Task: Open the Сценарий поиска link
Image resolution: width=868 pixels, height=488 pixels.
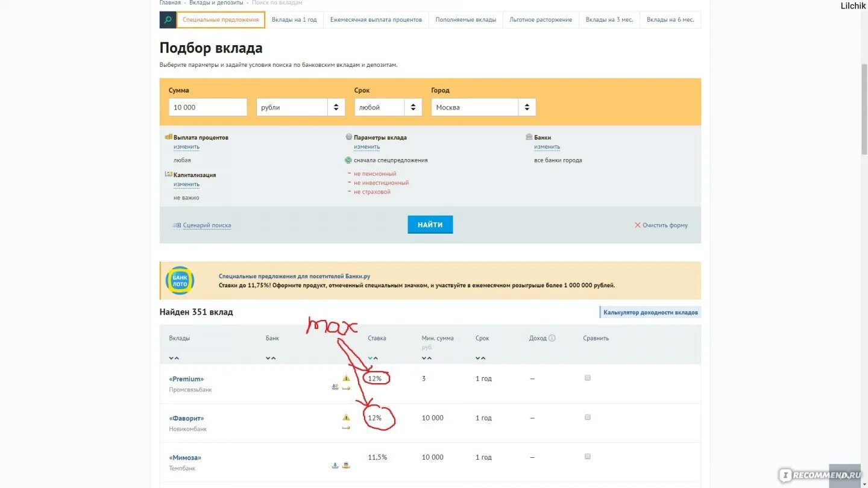Action: [x=207, y=225]
